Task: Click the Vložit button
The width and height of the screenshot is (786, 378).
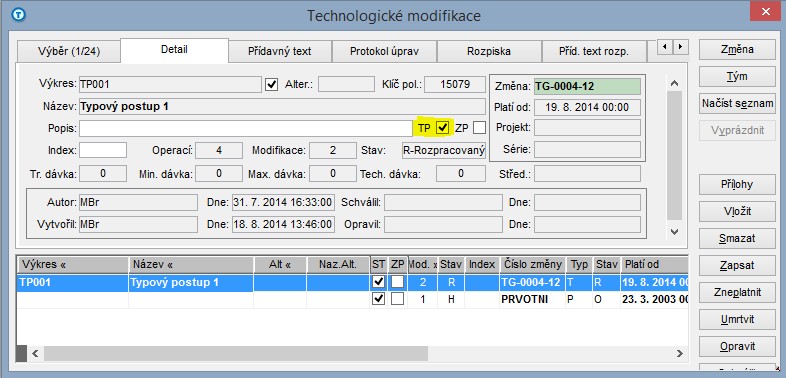Action: [737, 212]
